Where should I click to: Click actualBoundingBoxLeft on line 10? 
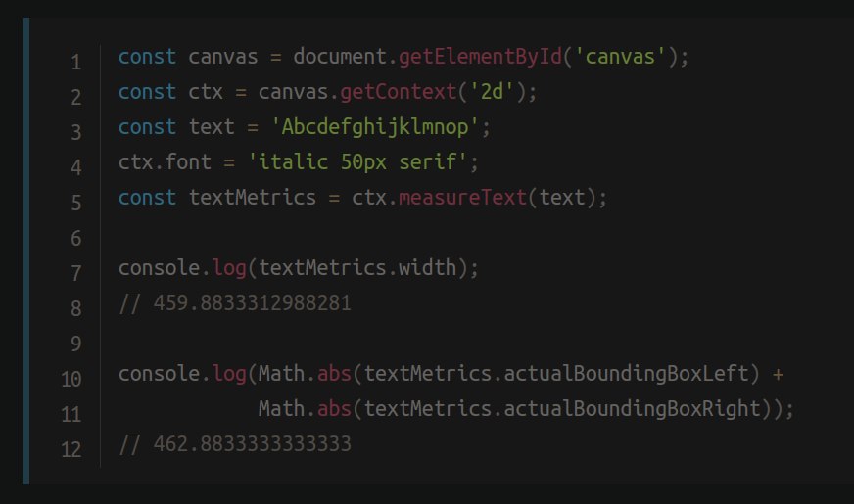626,374
